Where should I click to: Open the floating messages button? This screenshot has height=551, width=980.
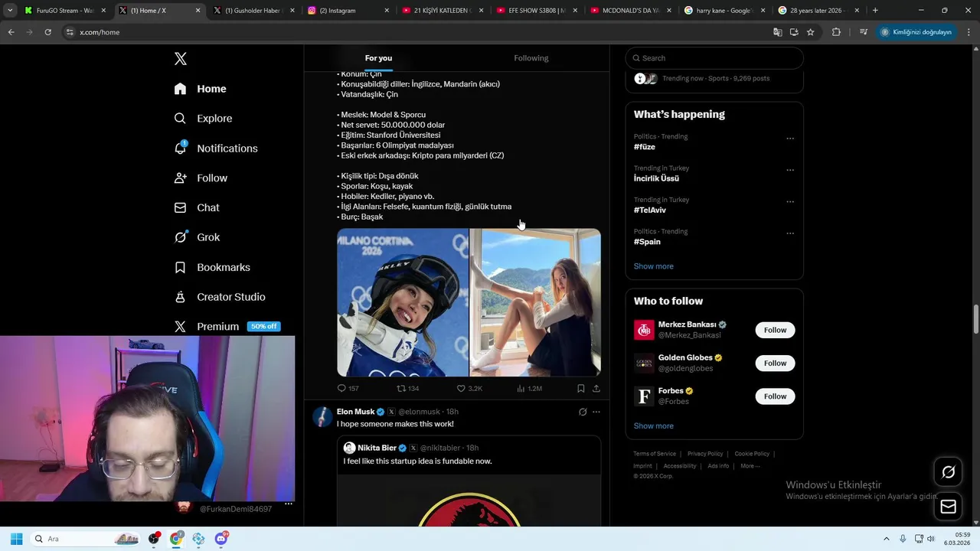click(x=948, y=507)
